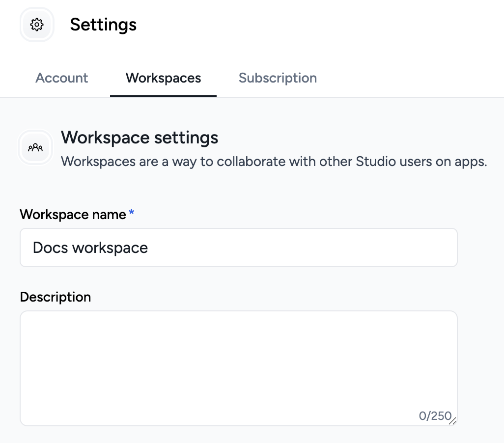Click the people icon next to Workspace settings
The image size is (504, 443).
[35, 147]
